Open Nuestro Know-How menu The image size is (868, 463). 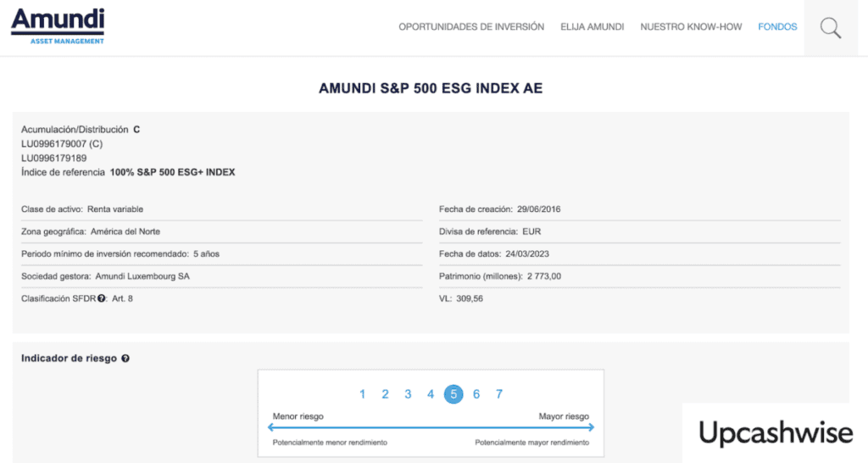tap(691, 26)
